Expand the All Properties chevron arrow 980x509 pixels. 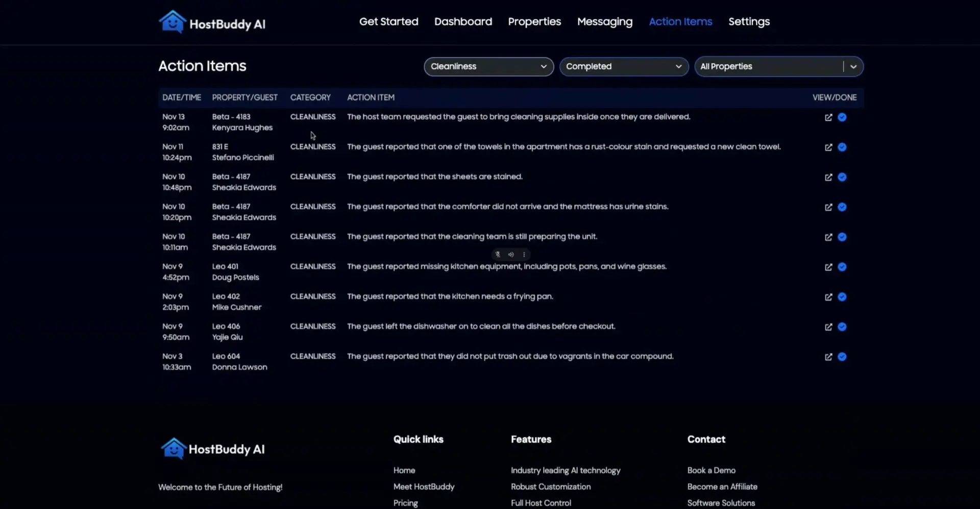(853, 67)
